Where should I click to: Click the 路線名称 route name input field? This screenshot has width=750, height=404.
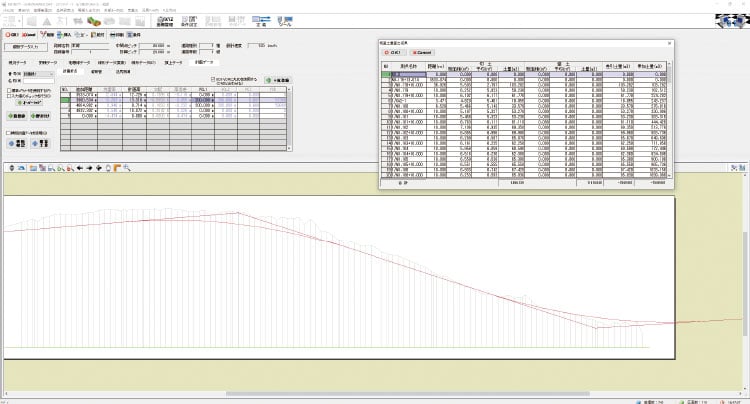click(90, 45)
